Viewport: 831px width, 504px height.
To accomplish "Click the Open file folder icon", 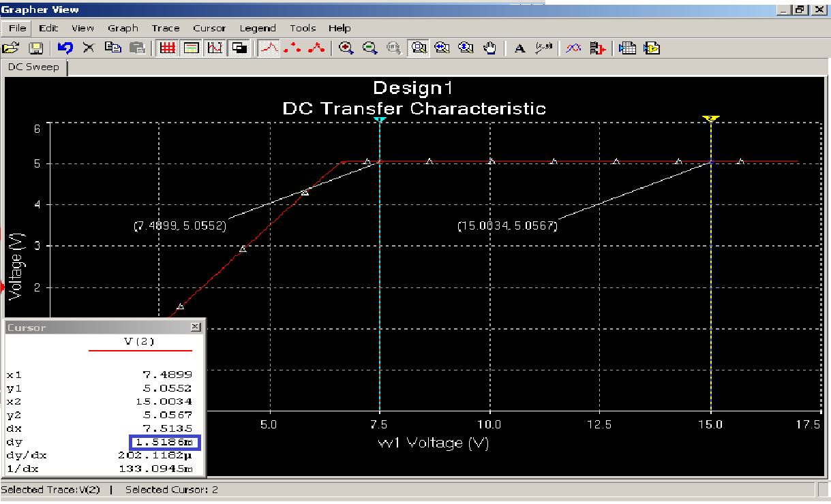I will 10,48.
